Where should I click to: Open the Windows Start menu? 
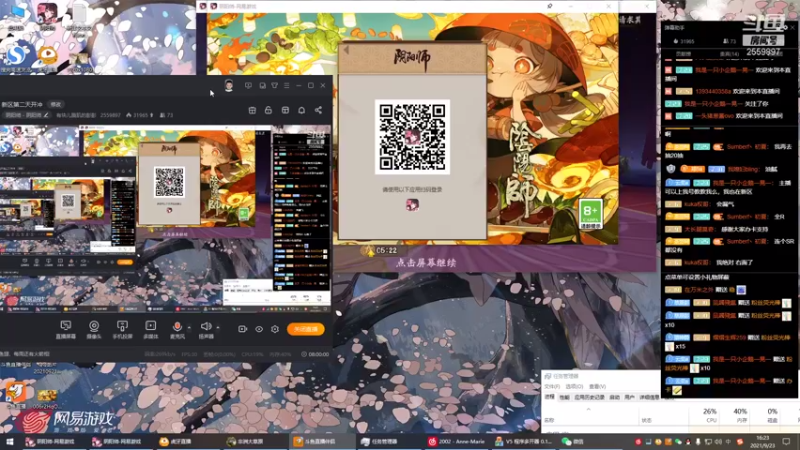tap(9, 442)
